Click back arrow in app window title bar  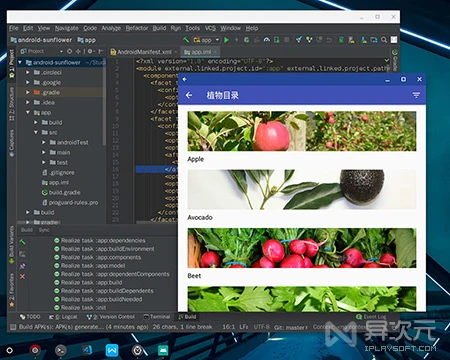(185, 79)
